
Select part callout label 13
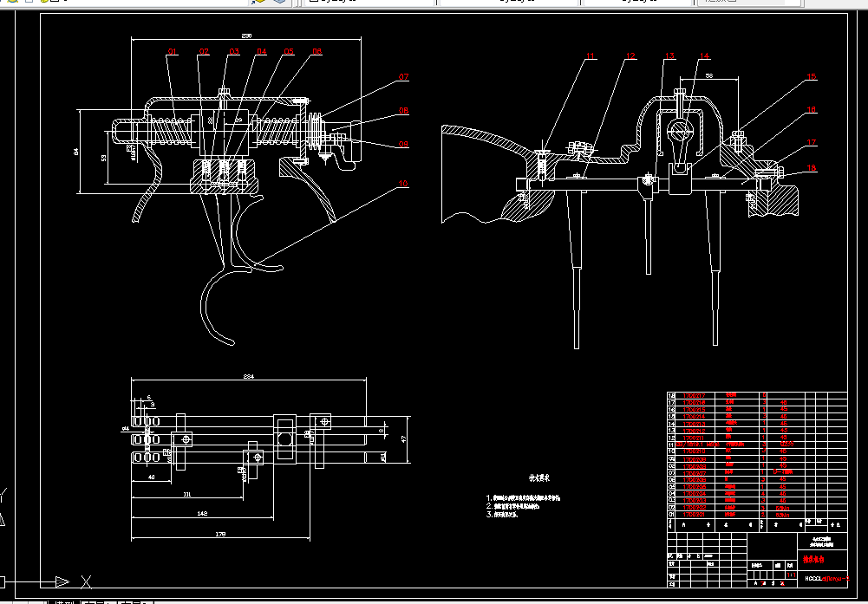coord(669,55)
